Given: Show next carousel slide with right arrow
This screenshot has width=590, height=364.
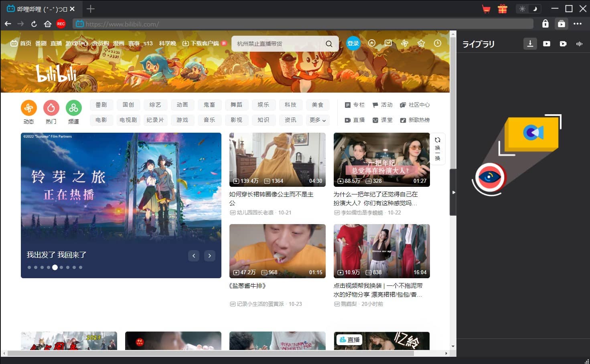Looking at the screenshot, I should (x=210, y=256).
